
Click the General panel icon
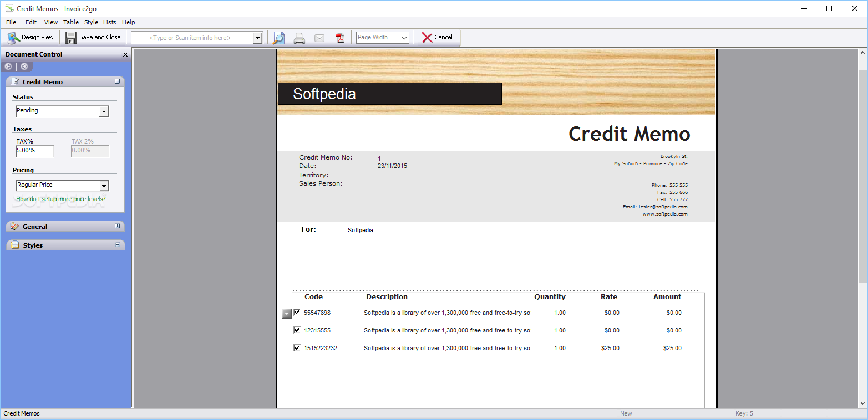tap(15, 226)
